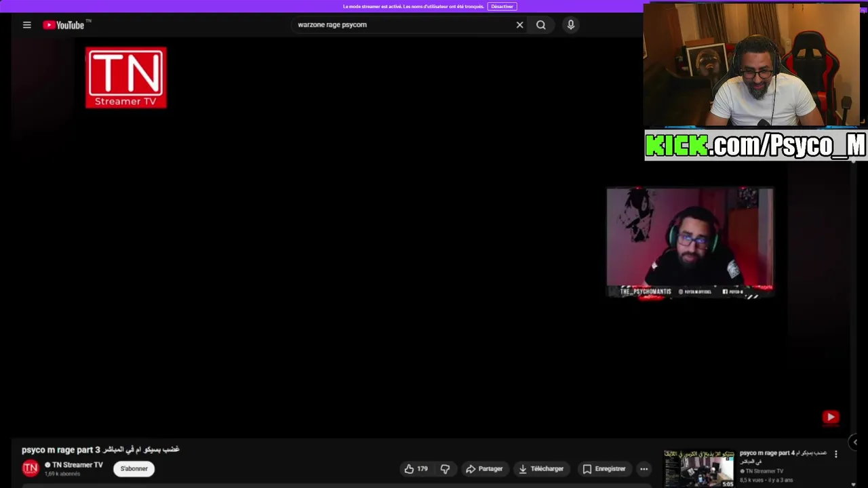
Task: Click the embedded PsychoMantis webcam clip
Action: click(690, 243)
